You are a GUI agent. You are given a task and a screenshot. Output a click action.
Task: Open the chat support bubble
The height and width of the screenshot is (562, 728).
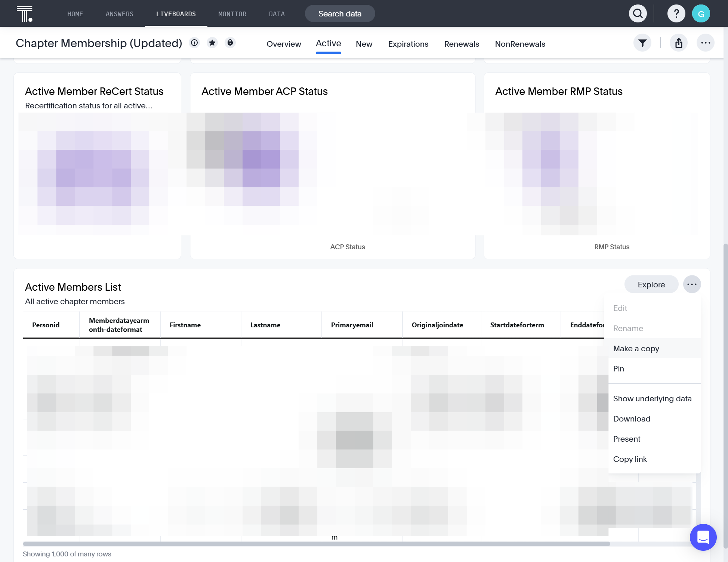(703, 537)
